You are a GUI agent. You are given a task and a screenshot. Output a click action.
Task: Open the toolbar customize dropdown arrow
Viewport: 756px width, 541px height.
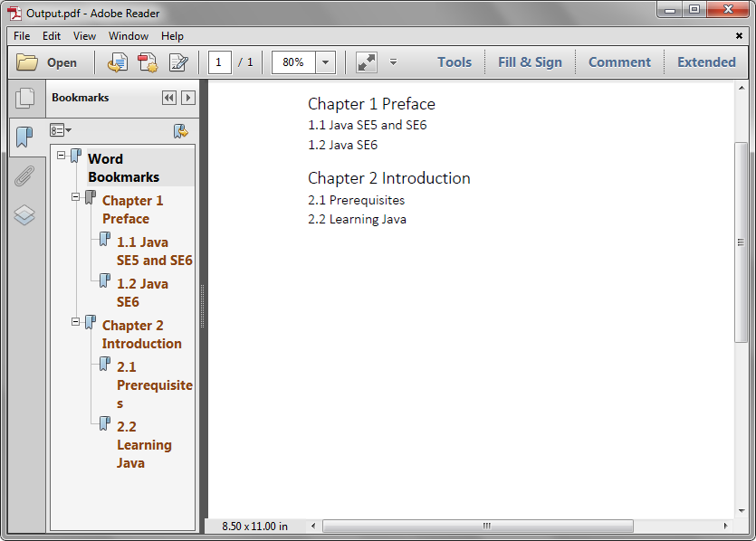(x=394, y=62)
